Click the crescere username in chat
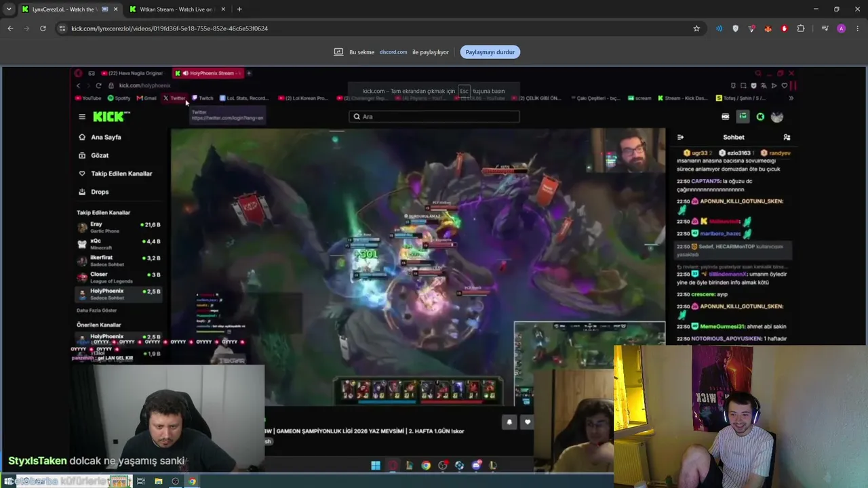Screen dimensions: 868x488 (x=704, y=294)
